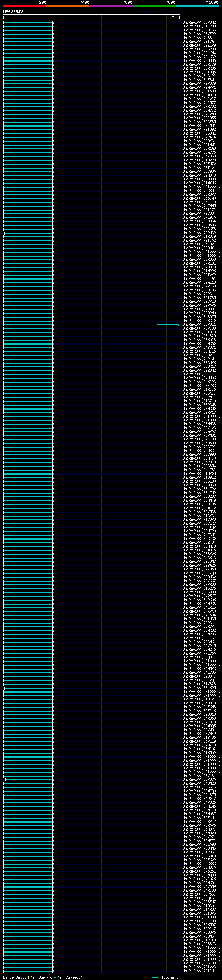This screenshot has width=222, height=980.
Task: Open hit UniRef100_A6YE99
Action: pyautogui.click(x=199, y=34)
